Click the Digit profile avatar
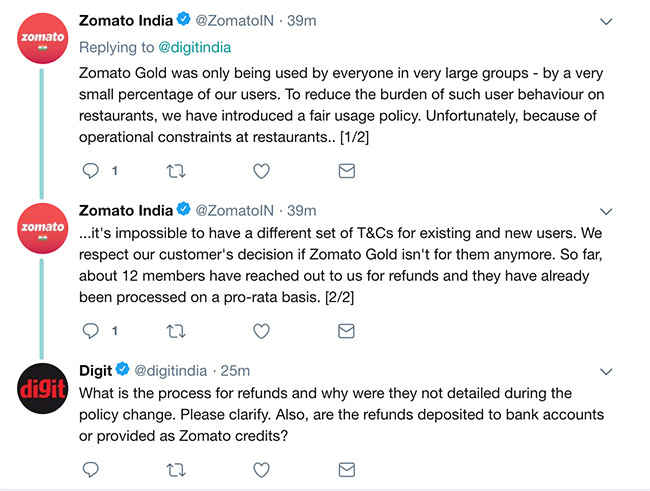Viewport: 650px width, 491px height. [42, 388]
